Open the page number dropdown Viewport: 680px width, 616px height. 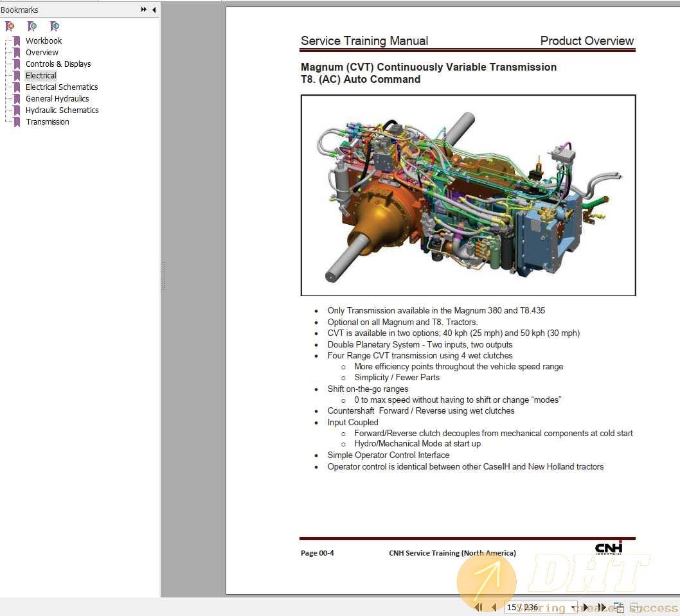(573, 607)
